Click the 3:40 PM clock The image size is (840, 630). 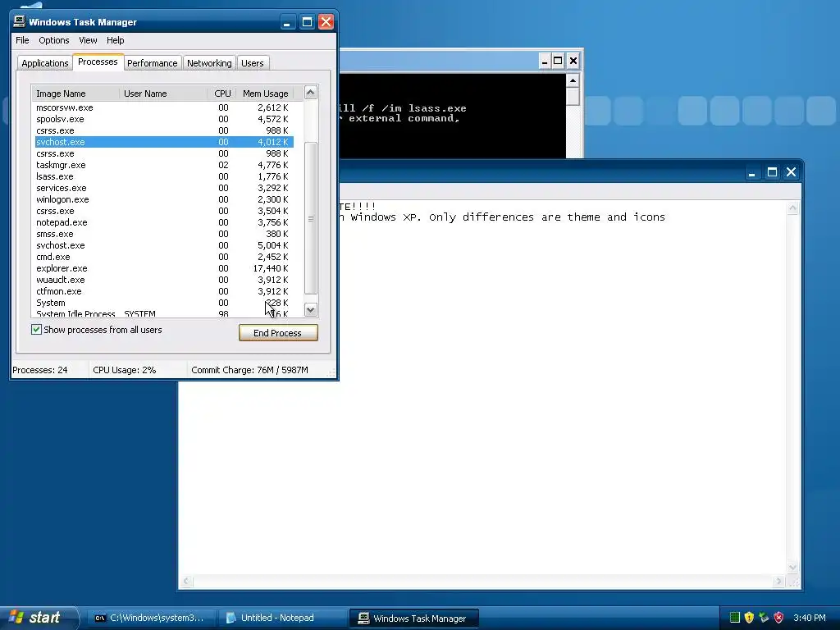(810, 618)
